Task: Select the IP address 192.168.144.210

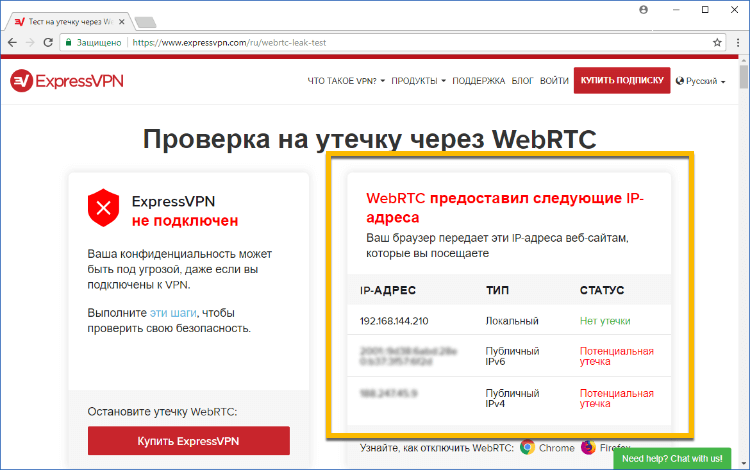Action: coord(394,321)
